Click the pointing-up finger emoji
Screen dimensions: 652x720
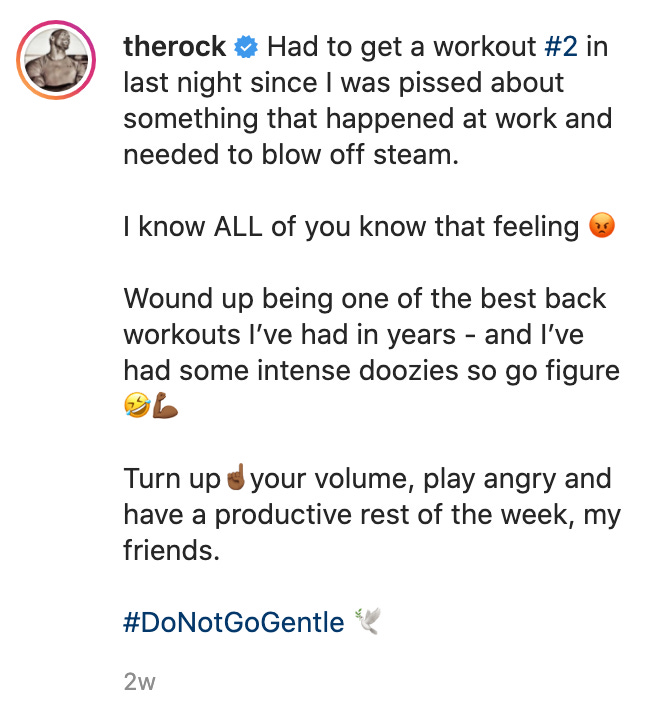[x=236, y=479]
